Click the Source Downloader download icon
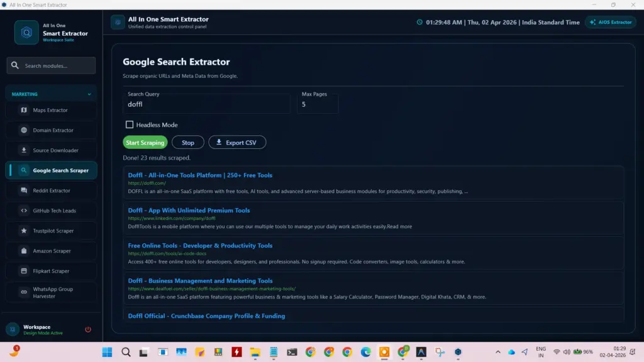The image size is (644, 362). click(24, 150)
